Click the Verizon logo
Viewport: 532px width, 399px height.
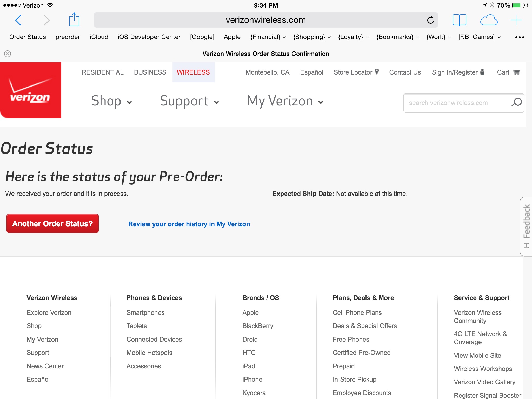(31, 90)
